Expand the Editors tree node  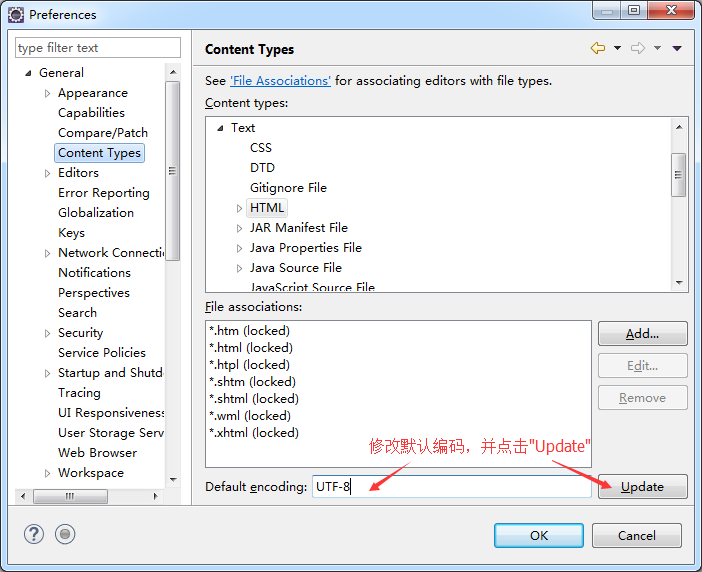tap(47, 173)
